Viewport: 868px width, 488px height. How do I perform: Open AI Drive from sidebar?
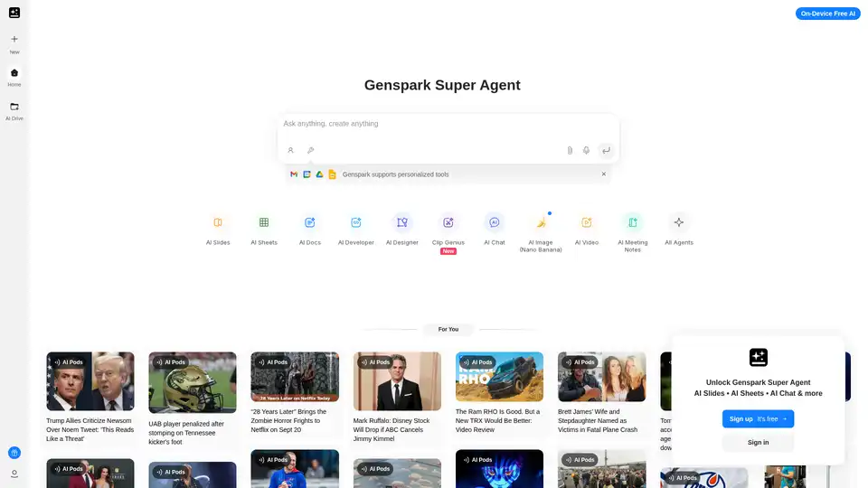click(x=14, y=110)
